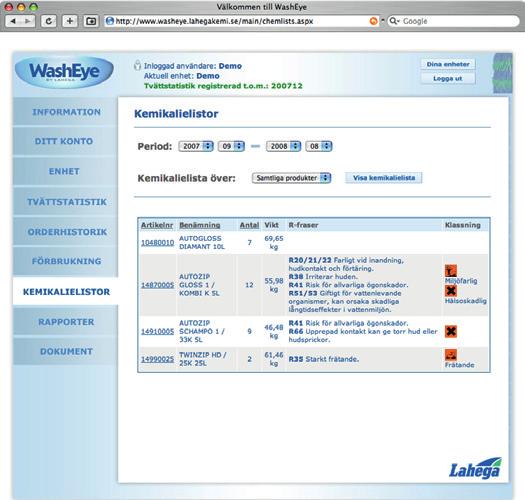Click the AUTOZIP GLOSS 1 / KOMBI K 5L name

pyautogui.click(x=199, y=285)
